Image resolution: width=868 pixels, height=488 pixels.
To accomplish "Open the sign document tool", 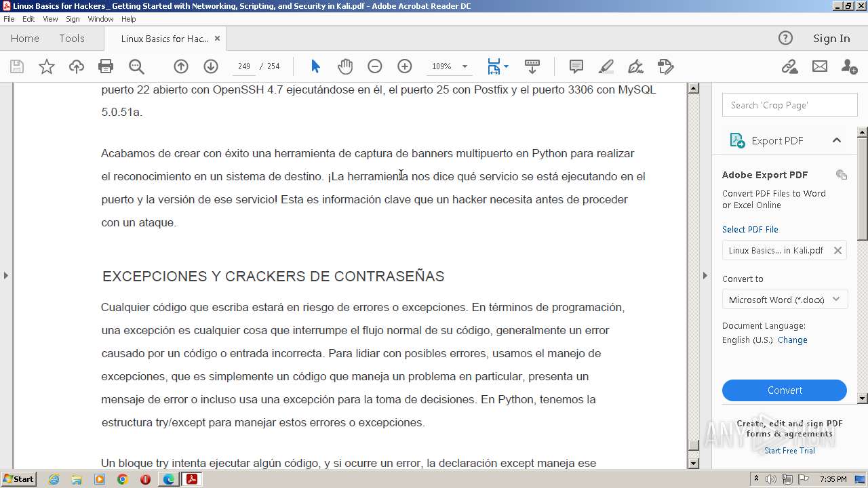I will (635, 66).
